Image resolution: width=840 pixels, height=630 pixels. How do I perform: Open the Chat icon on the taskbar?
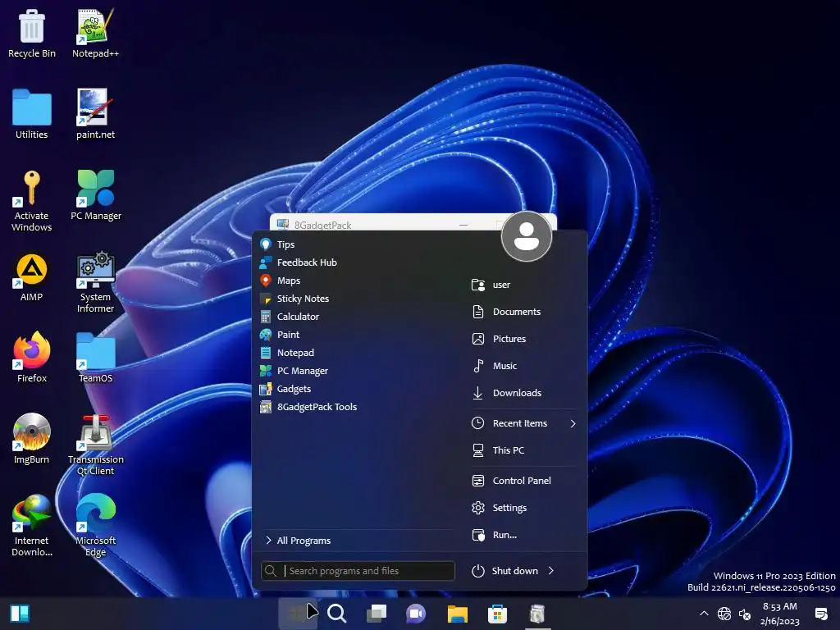pos(416,614)
